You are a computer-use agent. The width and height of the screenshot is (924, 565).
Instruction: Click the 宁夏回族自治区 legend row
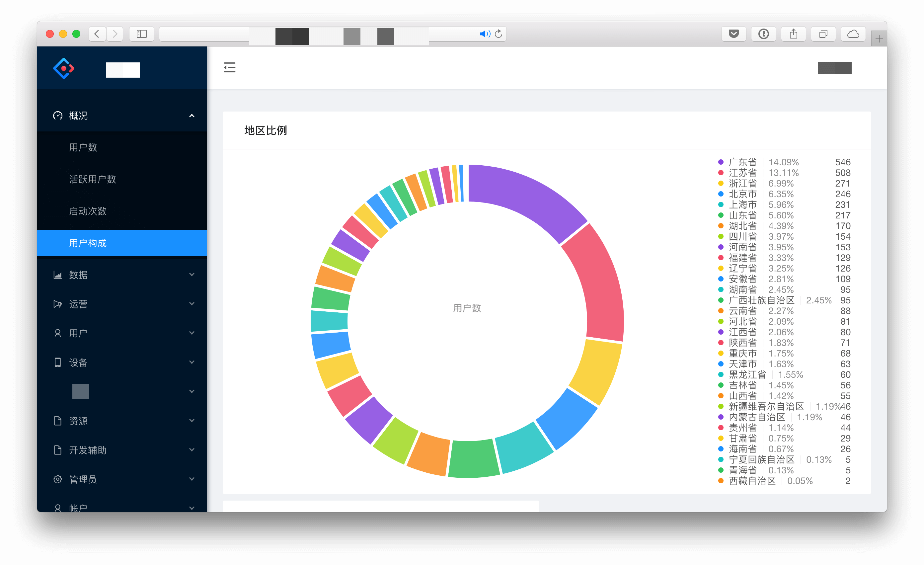tap(784, 459)
